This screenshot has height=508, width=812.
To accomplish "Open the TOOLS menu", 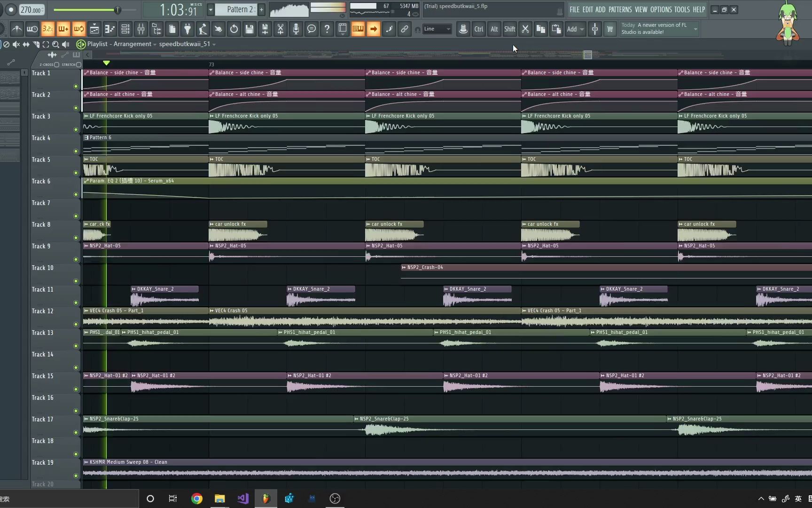I will (682, 9).
